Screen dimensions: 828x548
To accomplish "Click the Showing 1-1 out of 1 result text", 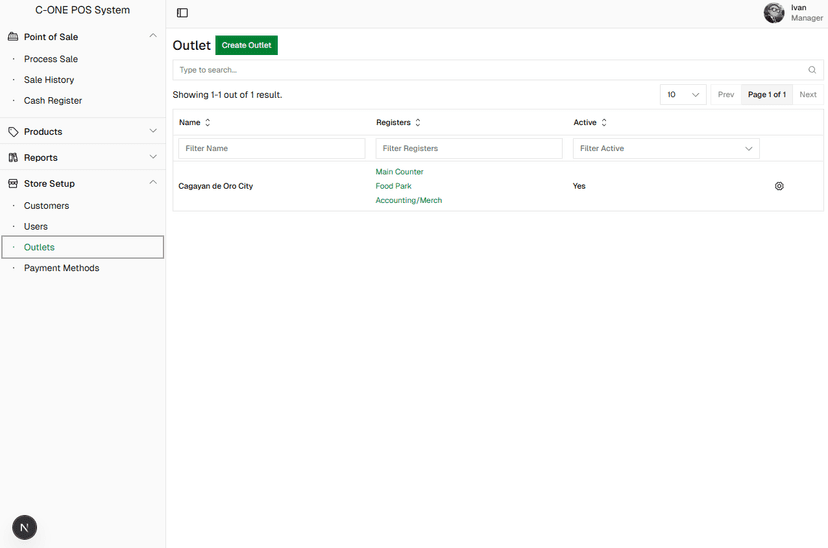I will (227, 95).
